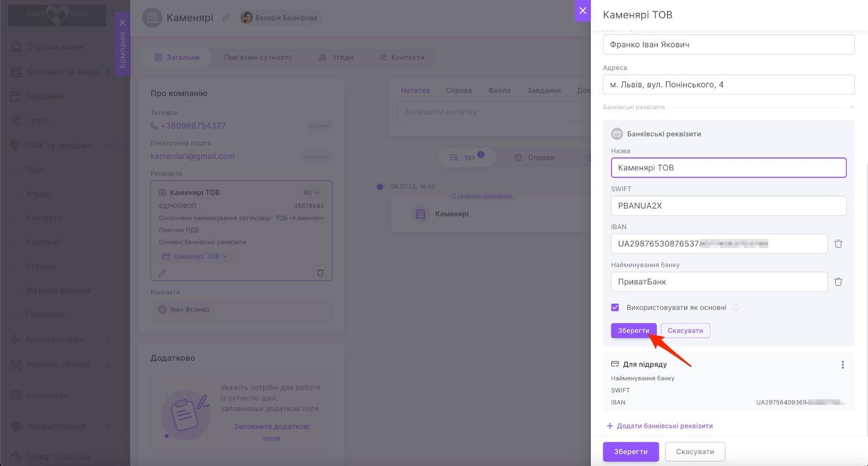Open the Контакти related entities tab
Screen dimensions: 868x466
[x=401, y=58]
